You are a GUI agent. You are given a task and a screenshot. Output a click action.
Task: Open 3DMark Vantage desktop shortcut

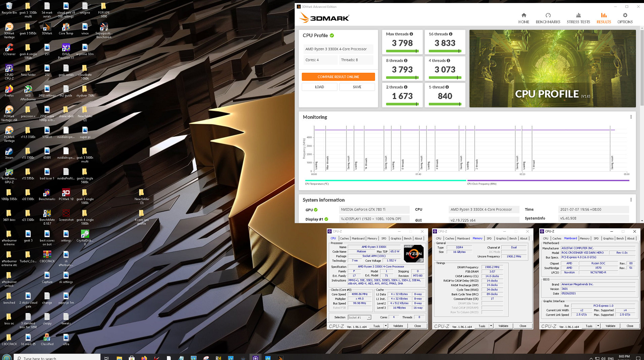[x=9, y=31]
